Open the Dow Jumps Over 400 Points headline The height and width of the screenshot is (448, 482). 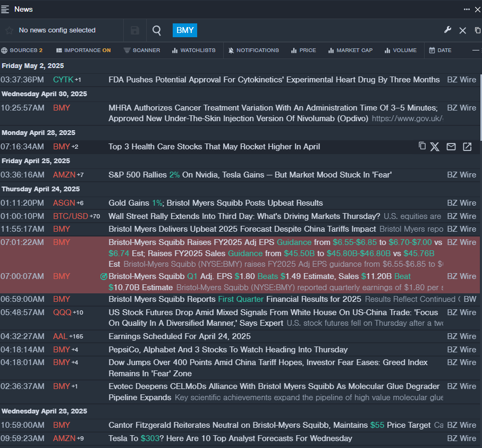point(268,368)
